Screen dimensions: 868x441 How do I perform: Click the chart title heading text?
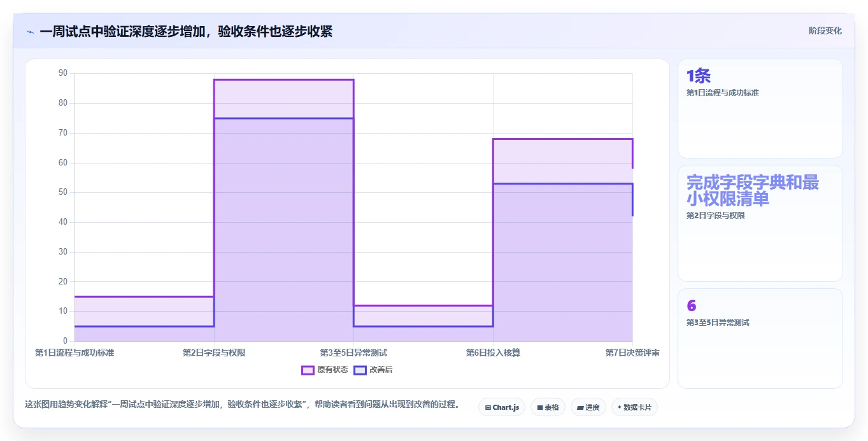(x=186, y=31)
